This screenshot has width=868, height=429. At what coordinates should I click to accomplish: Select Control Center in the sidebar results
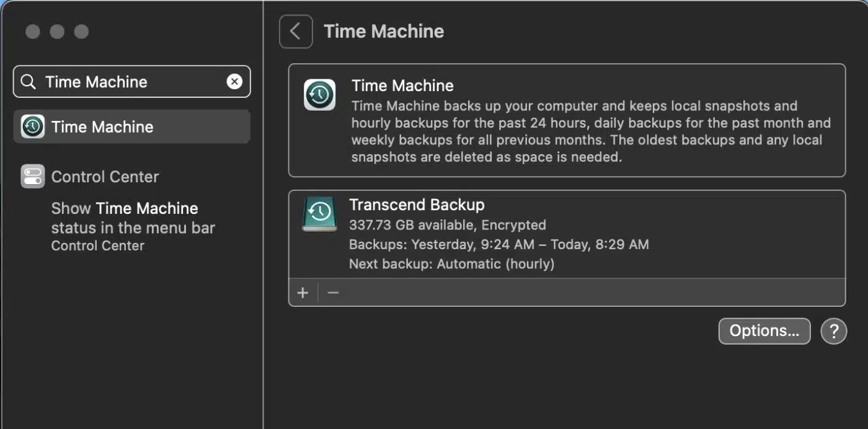click(105, 177)
